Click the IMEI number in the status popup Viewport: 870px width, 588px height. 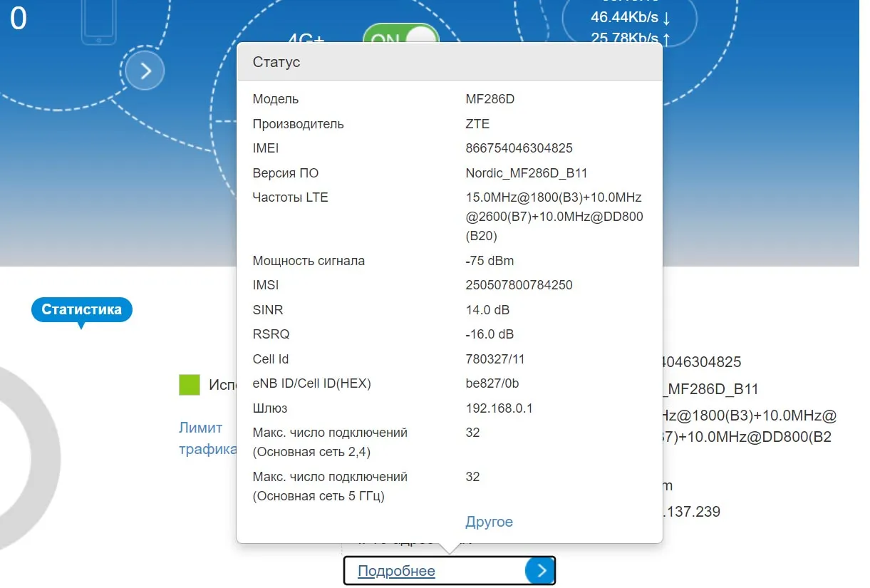click(x=519, y=148)
